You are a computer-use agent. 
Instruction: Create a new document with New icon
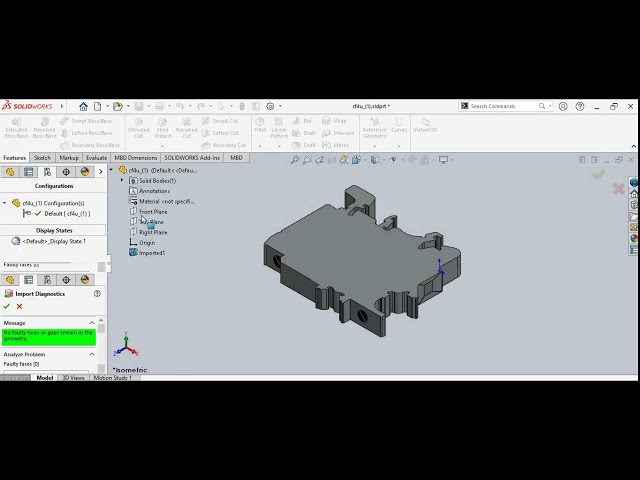[98, 107]
